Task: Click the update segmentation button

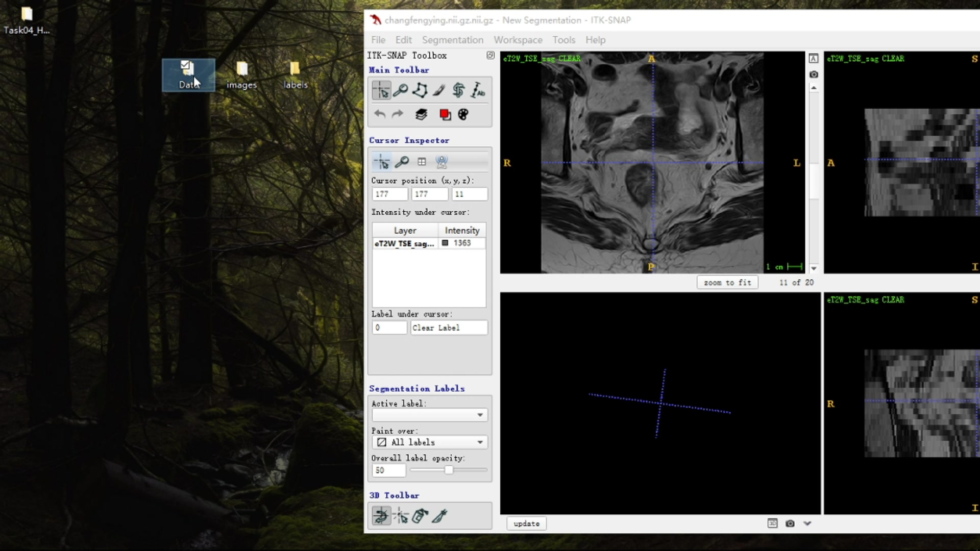Action: click(526, 523)
